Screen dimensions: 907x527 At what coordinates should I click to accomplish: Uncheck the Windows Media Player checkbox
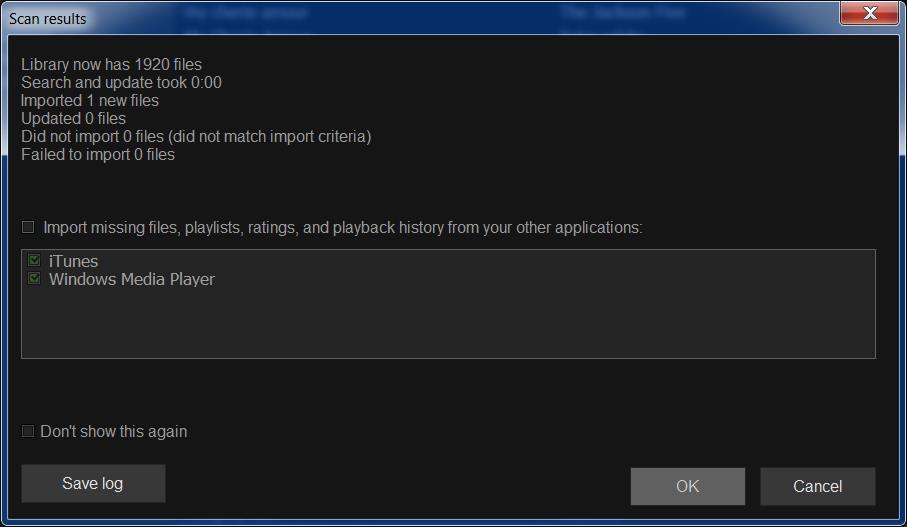(35, 279)
